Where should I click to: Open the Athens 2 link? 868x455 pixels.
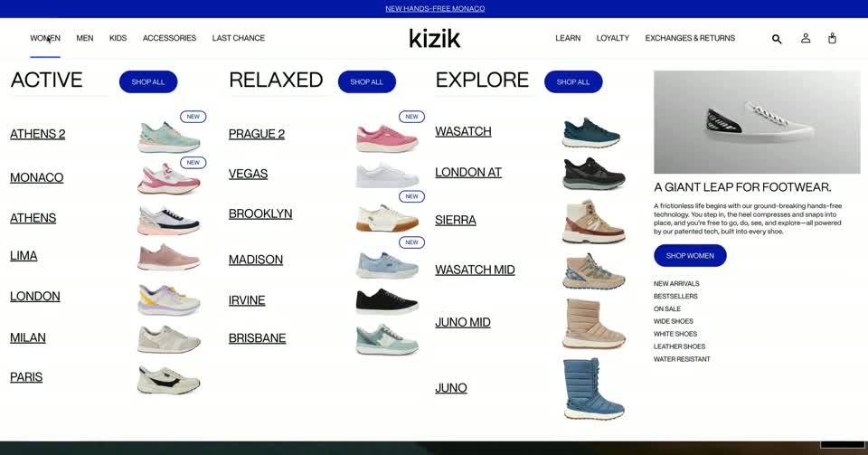pos(38,134)
